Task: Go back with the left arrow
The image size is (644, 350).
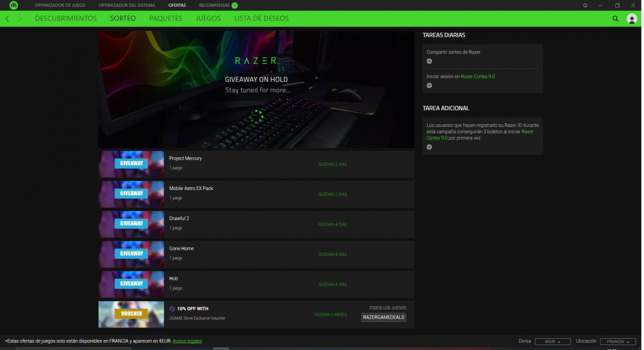Action: [x=7, y=19]
